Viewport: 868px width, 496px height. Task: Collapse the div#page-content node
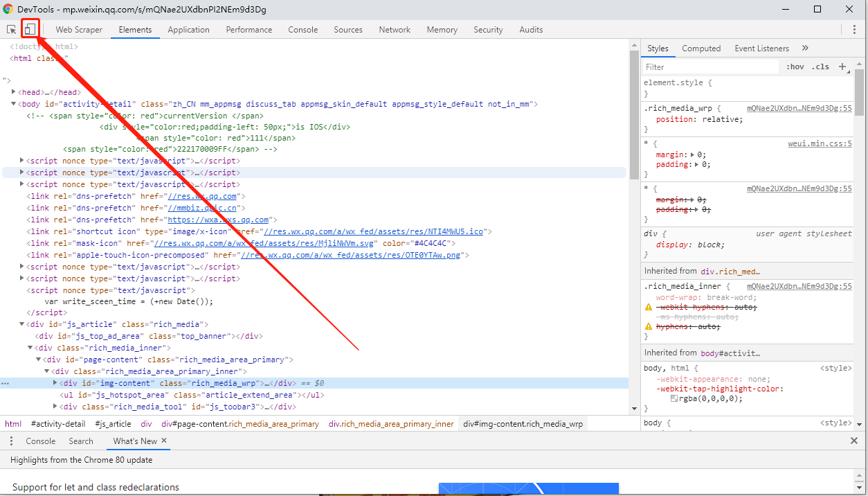(x=39, y=360)
